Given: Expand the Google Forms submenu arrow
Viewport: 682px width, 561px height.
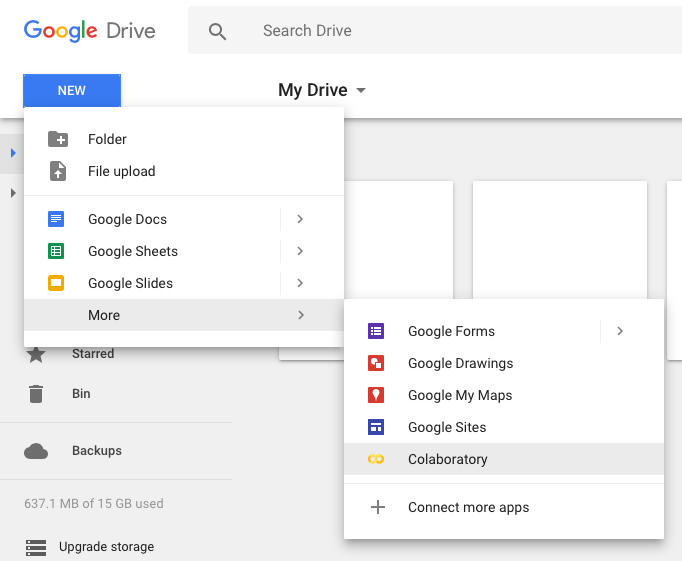Looking at the screenshot, I should pyautogui.click(x=620, y=331).
